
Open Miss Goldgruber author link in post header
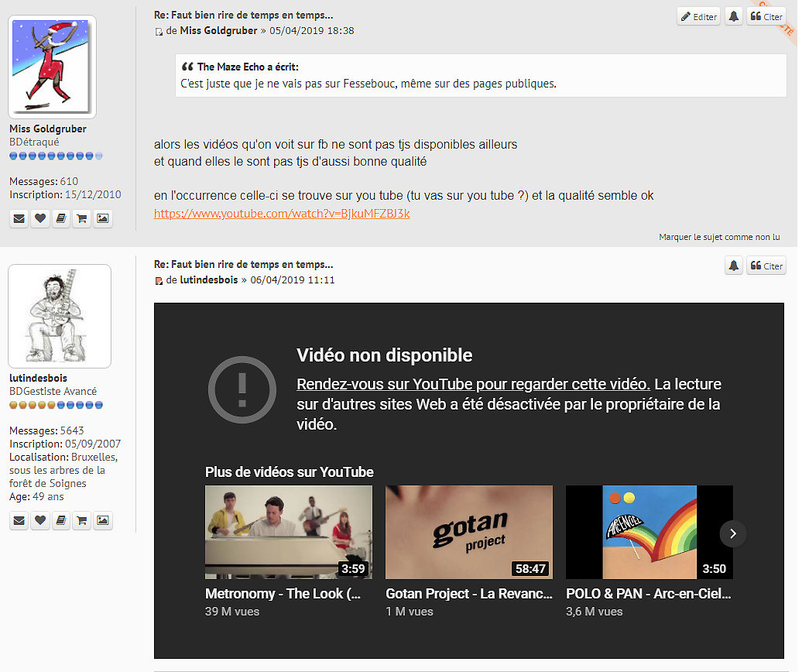218,31
